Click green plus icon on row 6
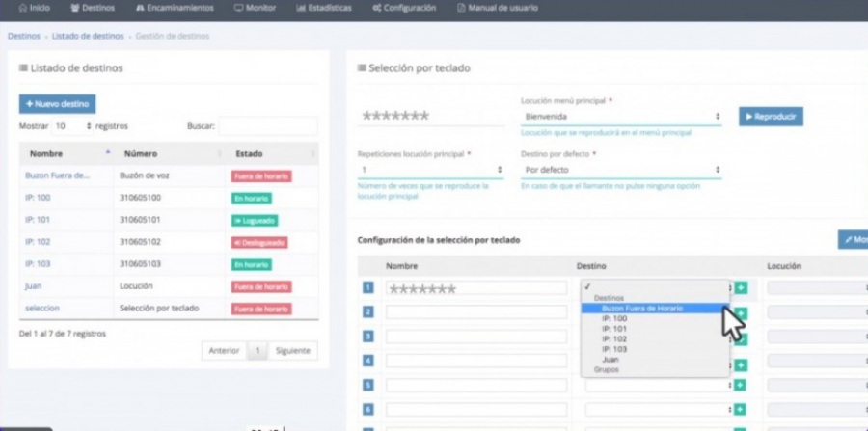 click(741, 410)
